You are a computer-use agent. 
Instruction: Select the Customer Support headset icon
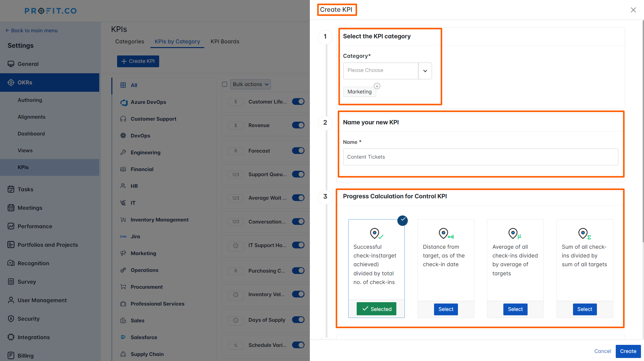click(x=124, y=119)
